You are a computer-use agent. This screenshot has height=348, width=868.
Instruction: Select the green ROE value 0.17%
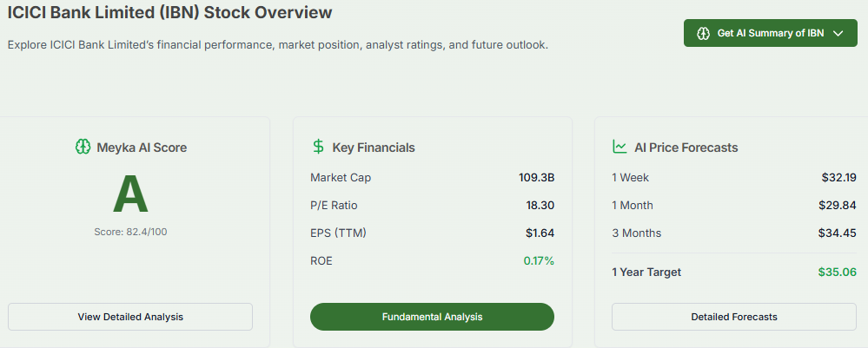pos(539,261)
